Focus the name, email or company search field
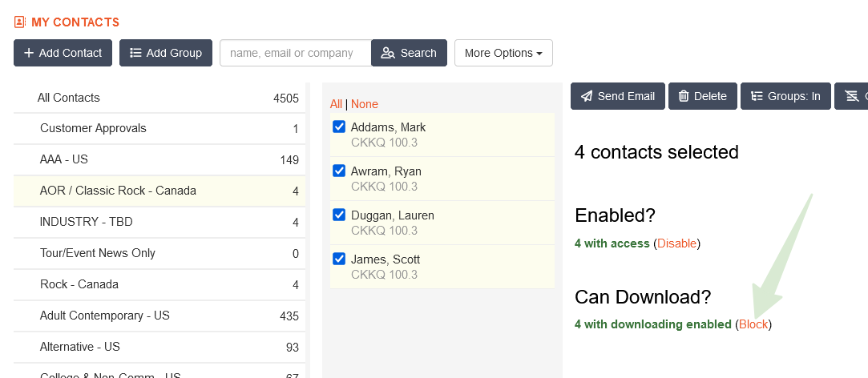Image resolution: width=868 pixels, height=378 pixels. click(295, 53)
